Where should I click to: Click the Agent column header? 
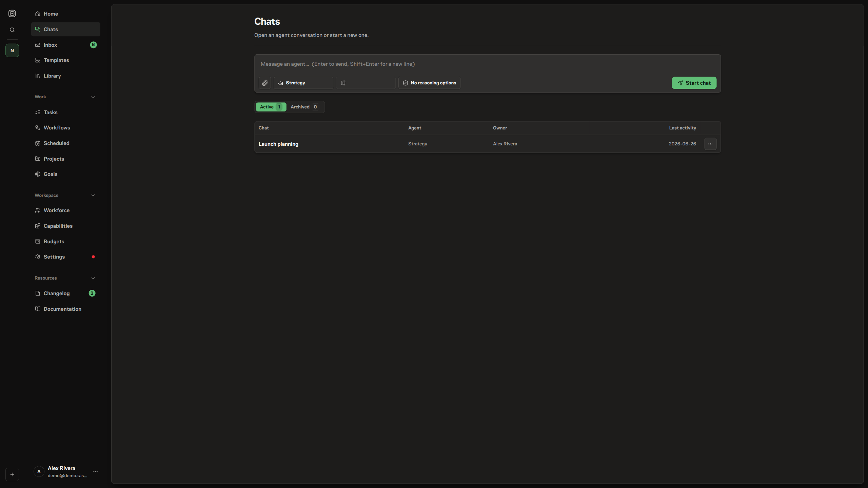[415, 128]
